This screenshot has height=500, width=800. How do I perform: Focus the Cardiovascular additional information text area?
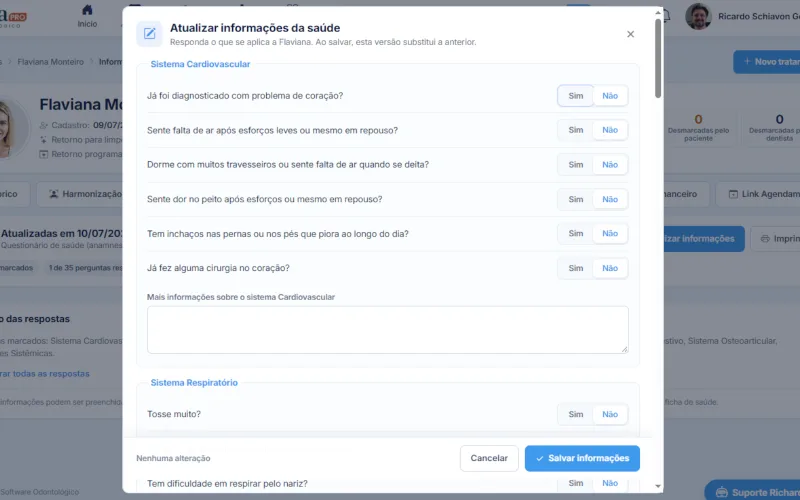point(388,330)
